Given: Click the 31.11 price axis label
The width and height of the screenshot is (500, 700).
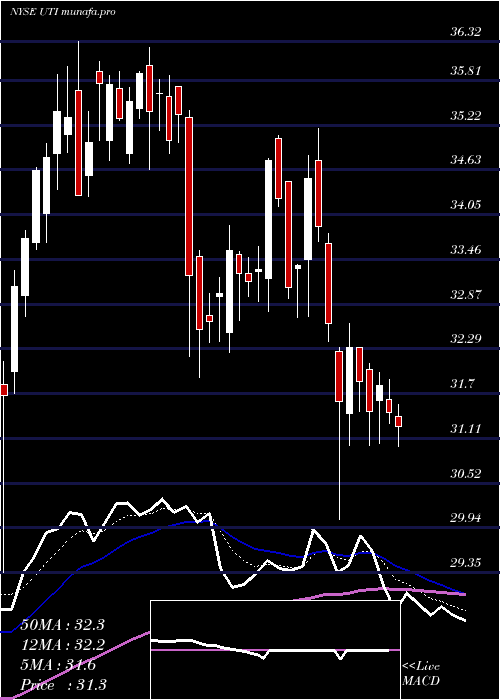Looking at the screenshot, I should point(466,429).
